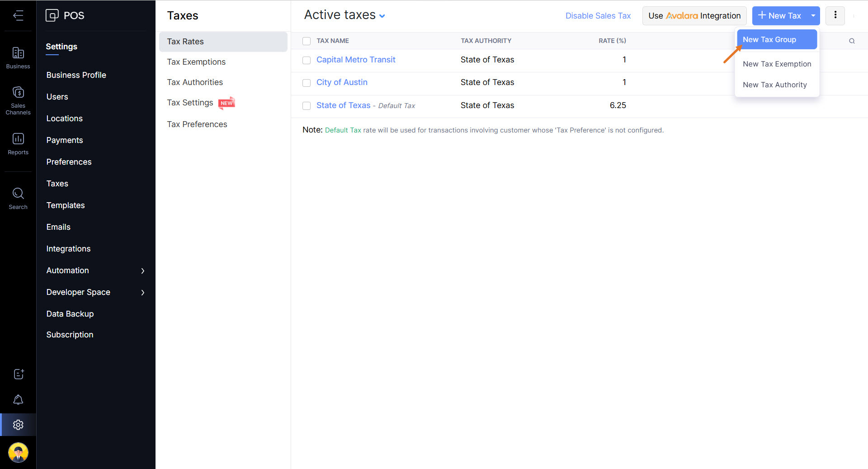Image resolution: width=868 pixels, height=469 pixels.
Task: Click the Disable Sales Tax link
Action: [598, 16]
